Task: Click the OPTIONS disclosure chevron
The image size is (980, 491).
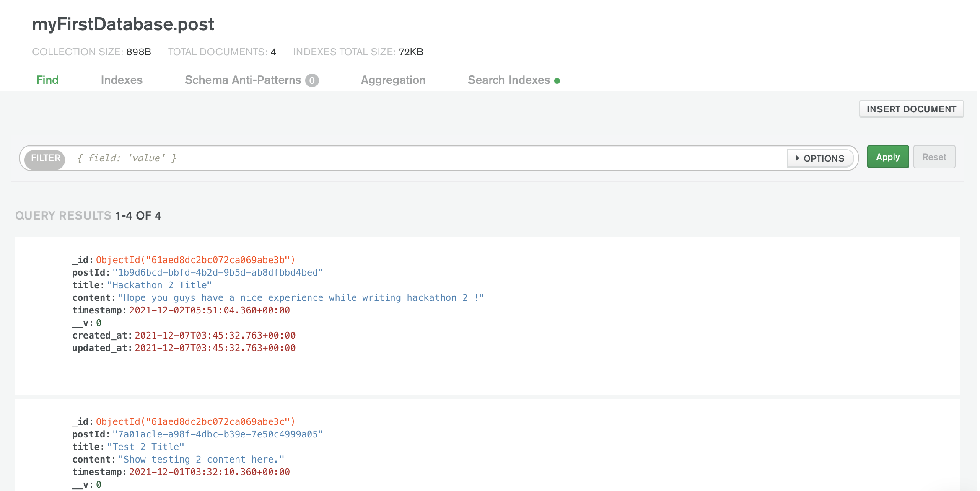Action: tap(797, 158)
